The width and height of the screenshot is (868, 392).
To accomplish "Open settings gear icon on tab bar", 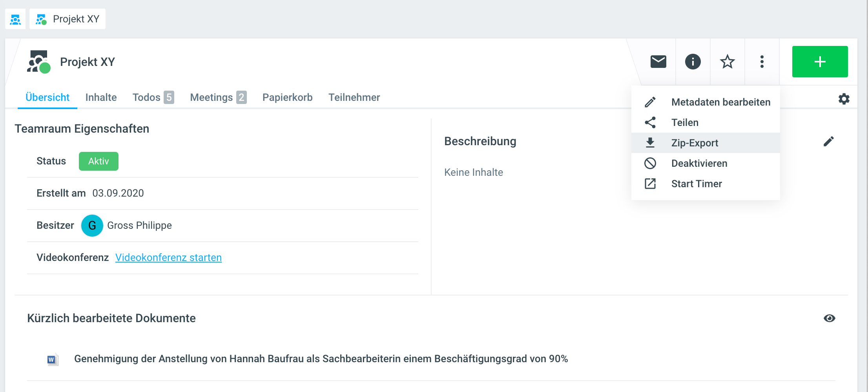I will 844,98.
